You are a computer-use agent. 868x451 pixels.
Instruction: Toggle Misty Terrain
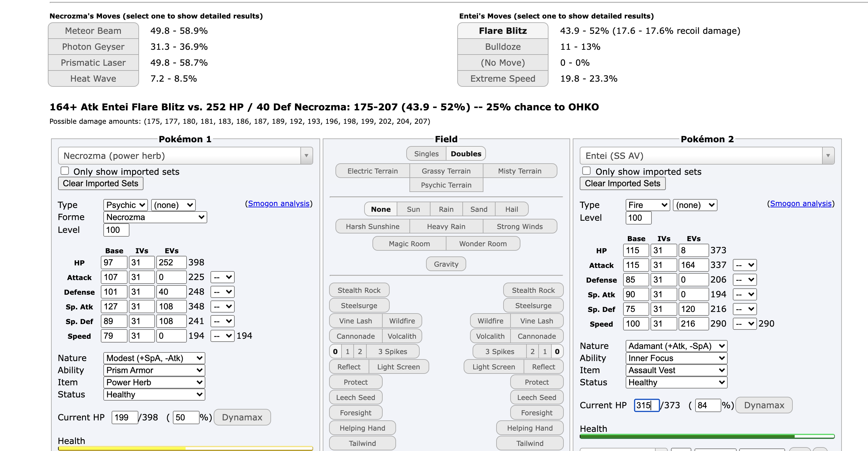pyautogui.click(x=519, y=171)
